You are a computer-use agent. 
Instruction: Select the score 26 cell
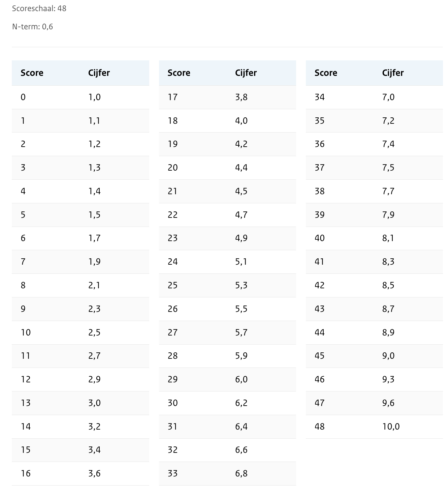tap(172, 309)
